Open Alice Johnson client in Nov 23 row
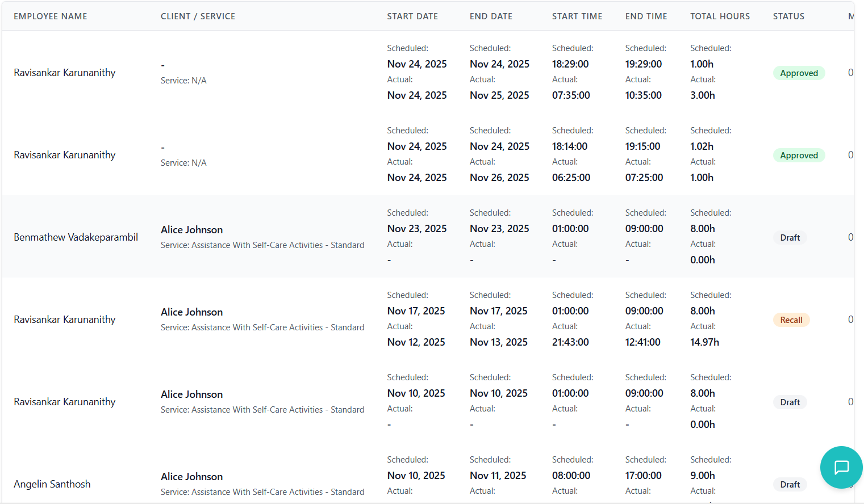This screenshot has width=864, height=504. [191, 230]
